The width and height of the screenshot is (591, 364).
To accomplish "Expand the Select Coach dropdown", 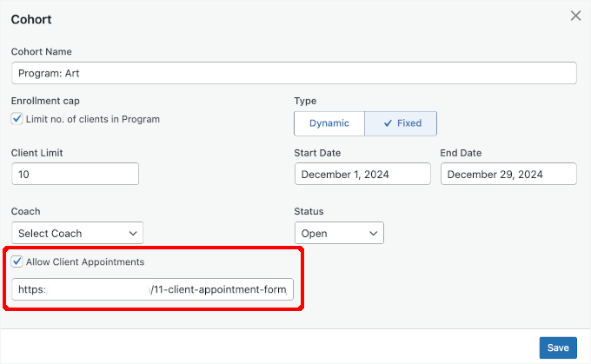I will coord(78,233).
